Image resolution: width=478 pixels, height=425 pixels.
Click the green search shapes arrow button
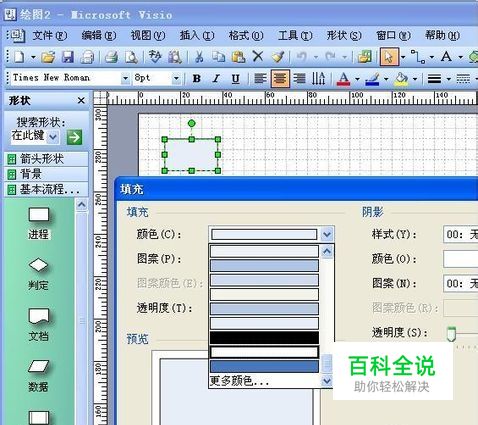74,137
